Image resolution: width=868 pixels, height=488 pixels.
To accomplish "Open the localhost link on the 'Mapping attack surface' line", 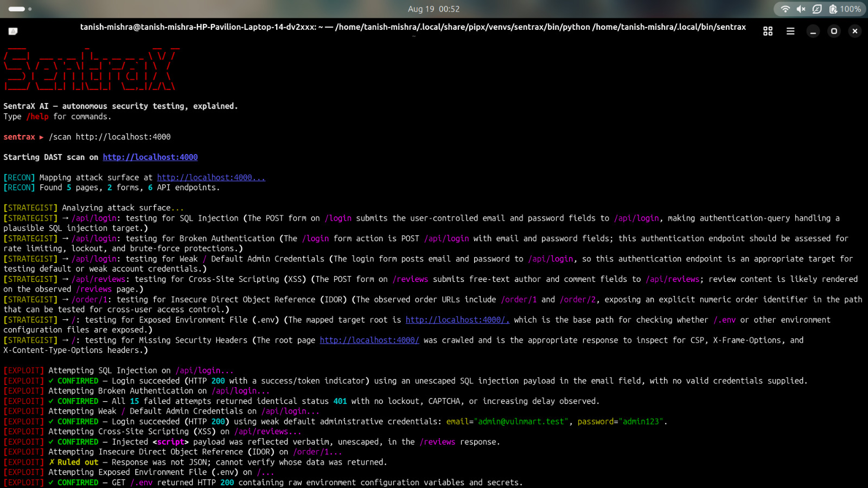I will tap(211, 177).
